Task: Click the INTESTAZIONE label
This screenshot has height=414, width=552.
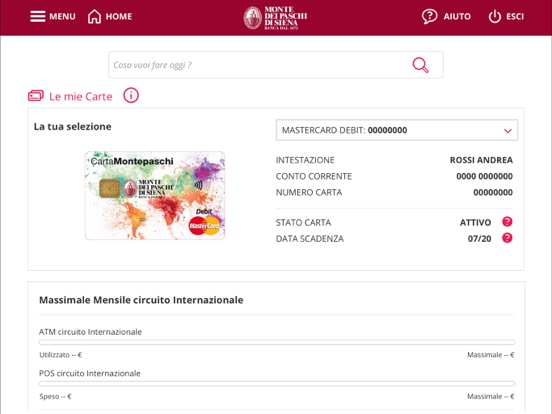Action: [305, 160]
